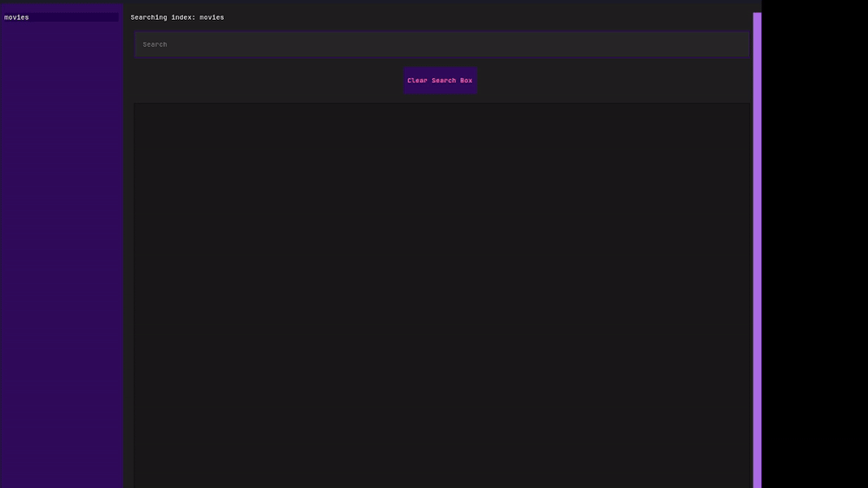Focus the Search input field
The height and width of the screenshot is (488, 868).
pos(442,44)
